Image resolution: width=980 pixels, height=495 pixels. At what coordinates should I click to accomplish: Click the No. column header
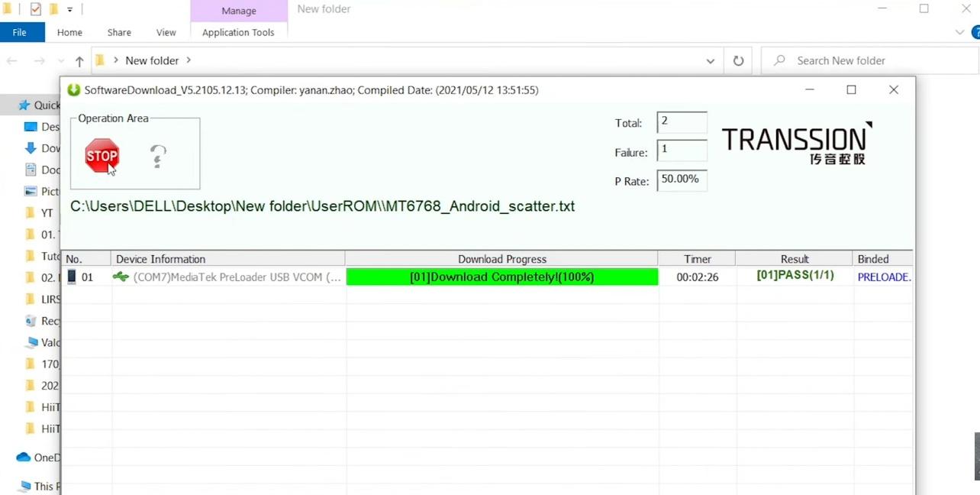[87, 259]
